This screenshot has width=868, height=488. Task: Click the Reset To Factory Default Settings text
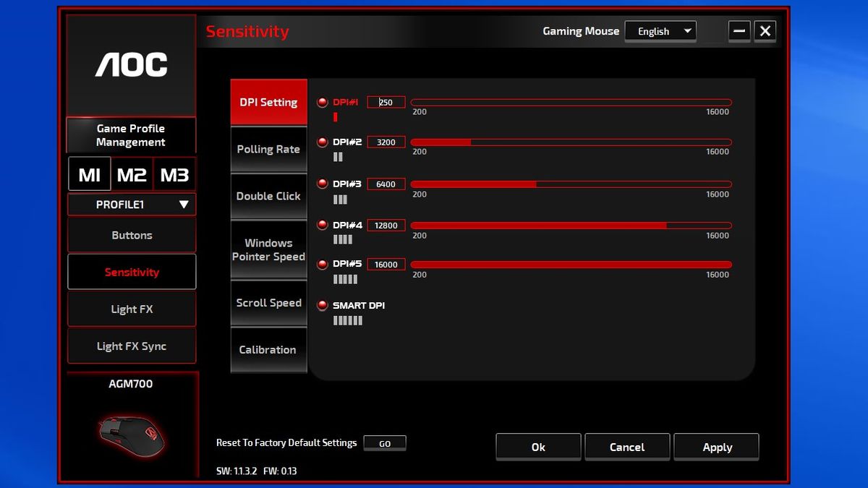[x=286, y=442]
